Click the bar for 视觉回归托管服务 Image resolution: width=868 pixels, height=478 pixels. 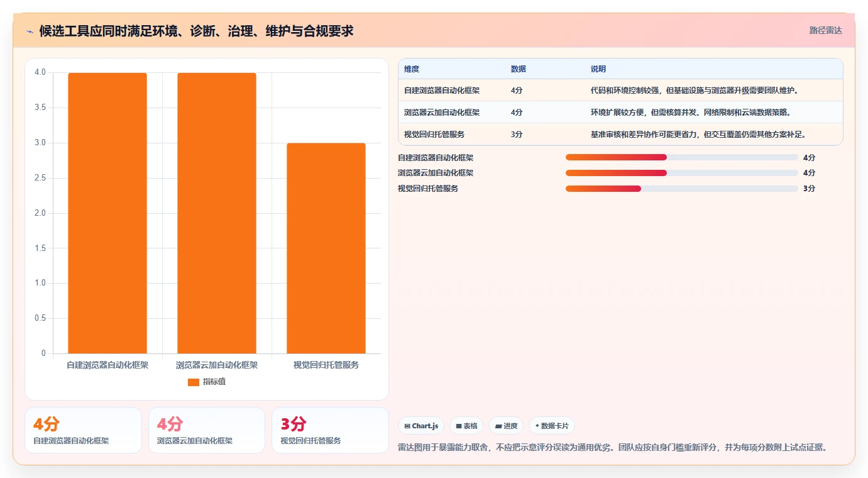[x=326, y=248]
